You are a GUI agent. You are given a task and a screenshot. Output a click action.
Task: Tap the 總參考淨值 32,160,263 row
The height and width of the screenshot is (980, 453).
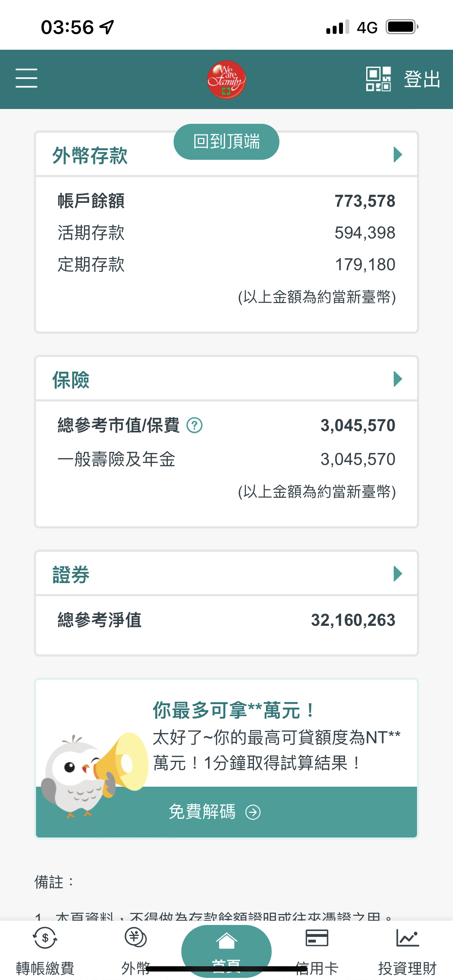click(226, 620)
